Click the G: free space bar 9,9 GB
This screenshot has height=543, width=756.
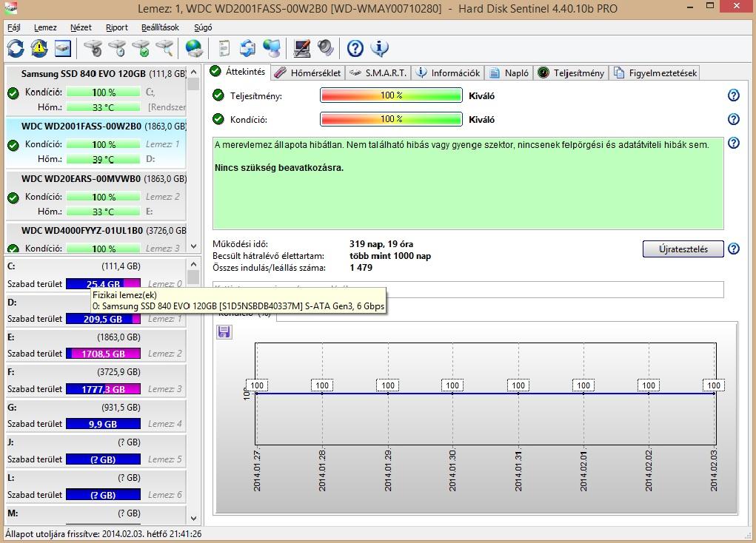point(103,424)
